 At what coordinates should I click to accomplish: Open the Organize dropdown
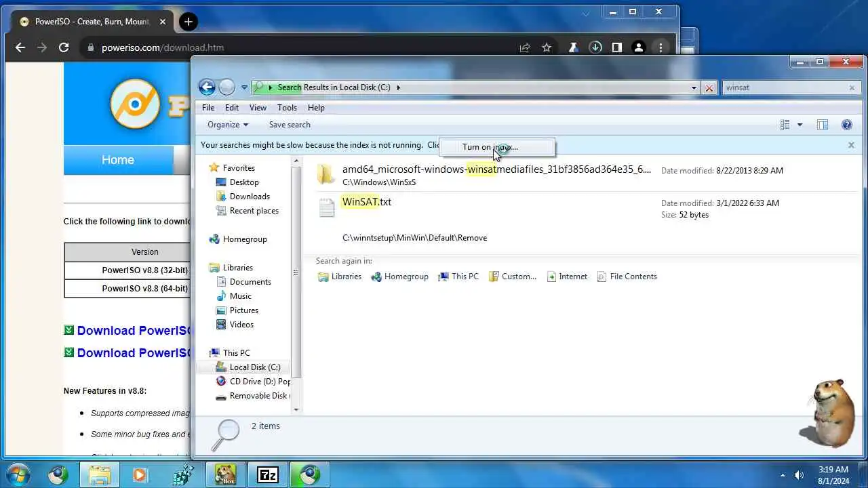(x=228, y=125)
